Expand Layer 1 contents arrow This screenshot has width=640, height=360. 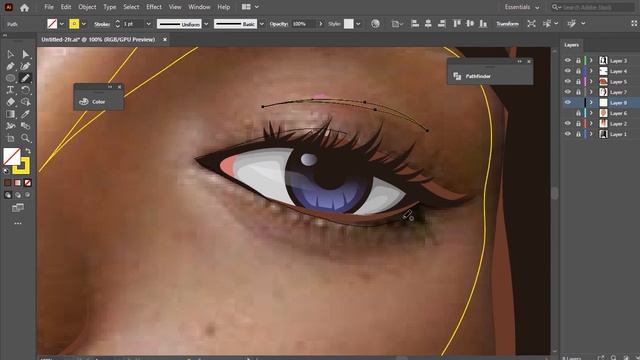click(591, 134)
